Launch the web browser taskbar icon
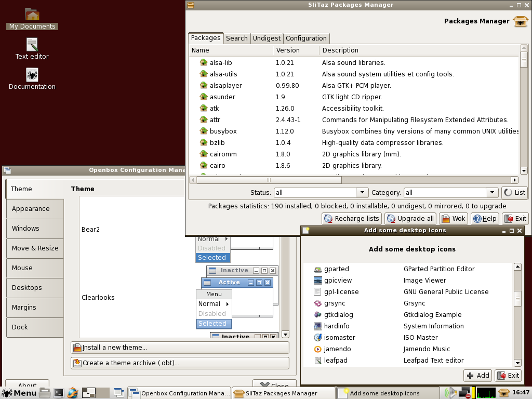Screen dimensions: 532x399 (73, 393)
